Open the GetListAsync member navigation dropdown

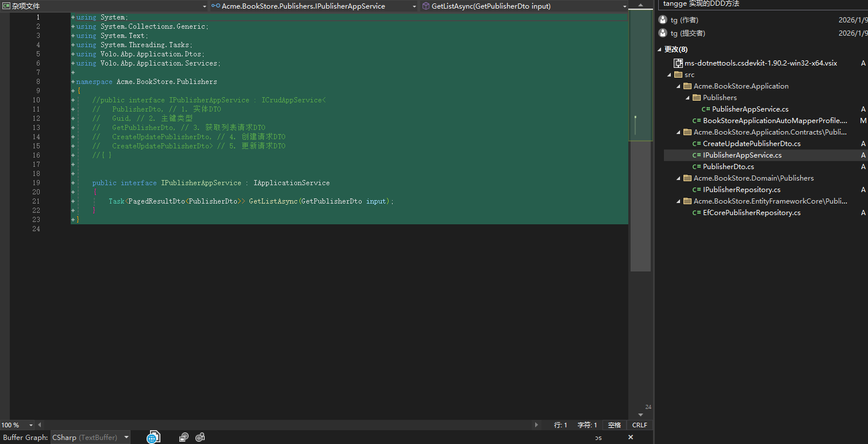click(x=524, y=6)
